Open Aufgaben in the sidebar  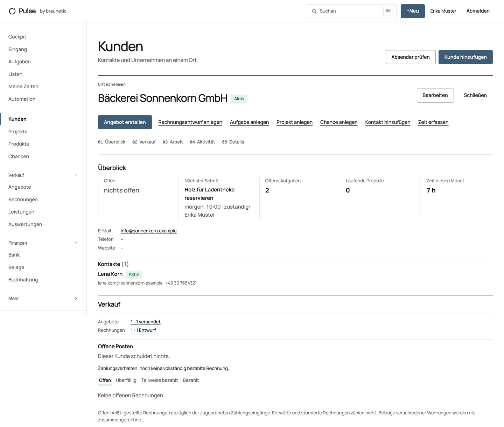tap(20, 62)
